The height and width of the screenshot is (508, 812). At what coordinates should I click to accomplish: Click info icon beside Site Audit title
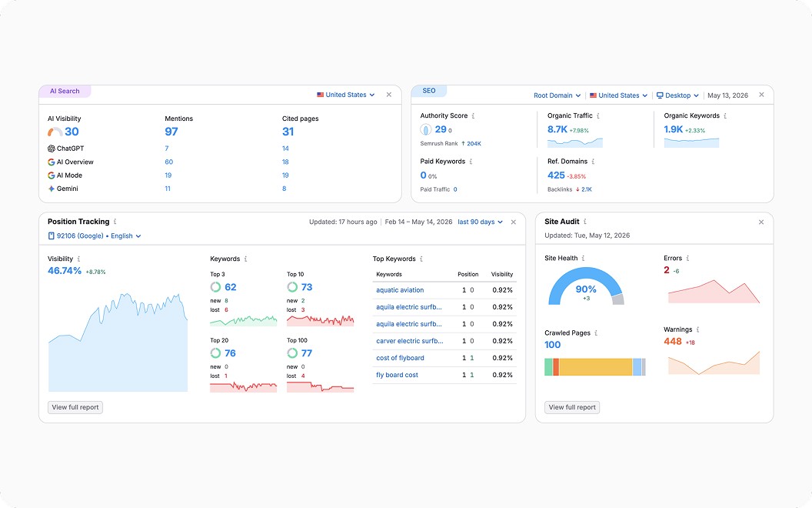(x=585, y=222)
